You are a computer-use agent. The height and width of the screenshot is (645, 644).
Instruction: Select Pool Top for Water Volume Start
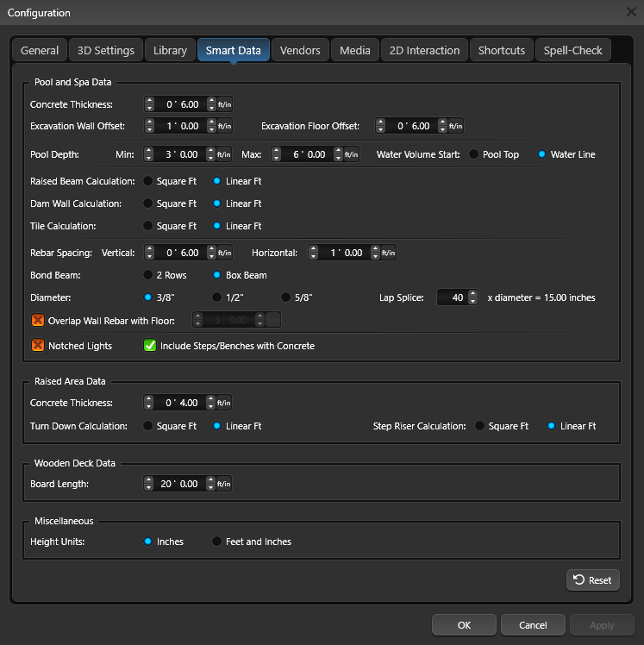pyautogui.click(x=474, y=155)
